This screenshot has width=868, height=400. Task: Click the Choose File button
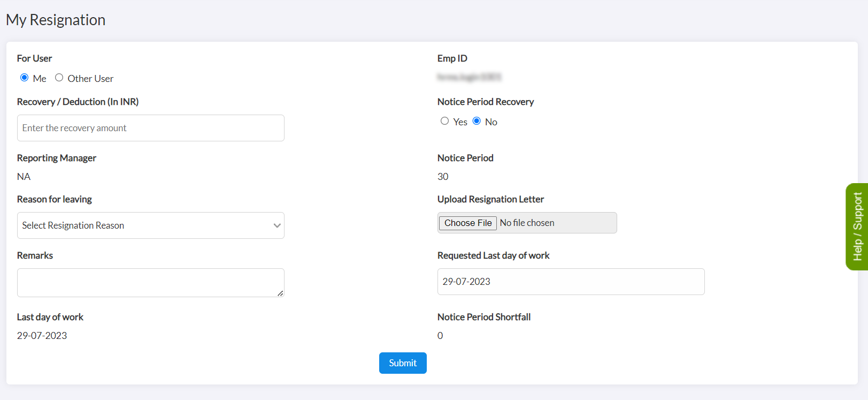468,223
